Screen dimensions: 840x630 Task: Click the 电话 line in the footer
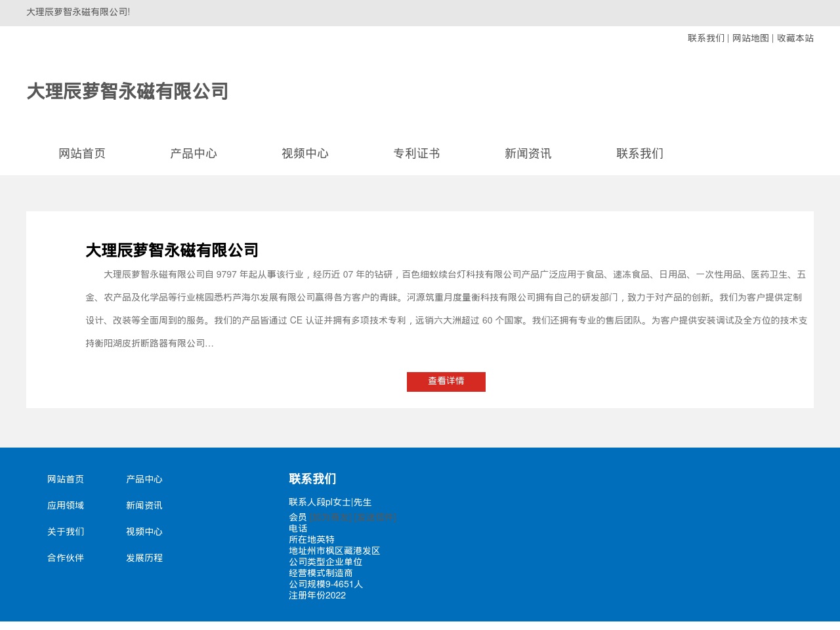coord(298,528)
